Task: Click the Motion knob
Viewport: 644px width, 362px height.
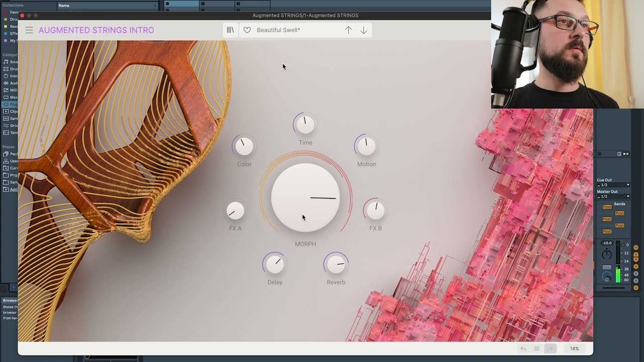Action: [x=366, y=146]
